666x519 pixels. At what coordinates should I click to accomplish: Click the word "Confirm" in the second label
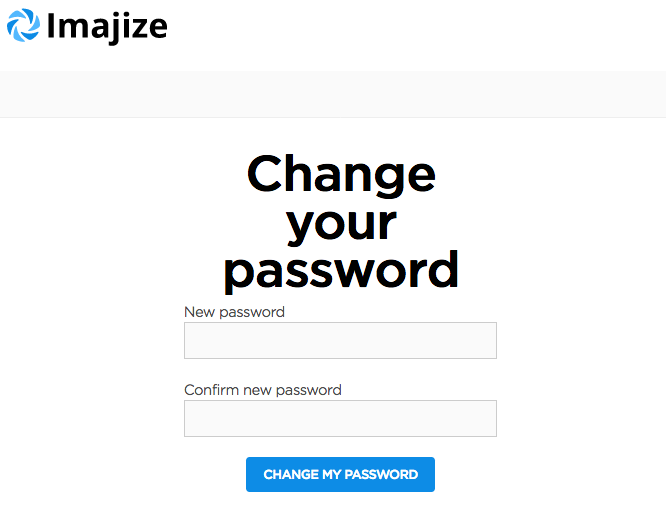[212, 390]
